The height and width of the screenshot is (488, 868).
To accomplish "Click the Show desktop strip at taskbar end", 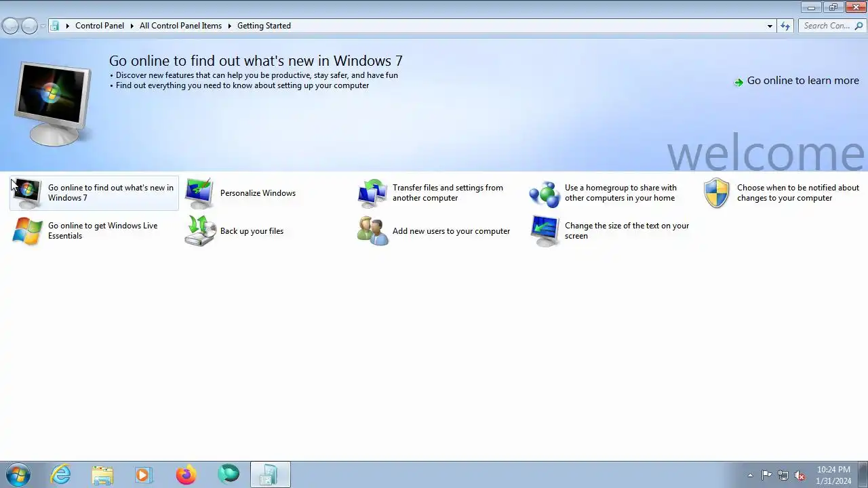I will pos(863,474).
